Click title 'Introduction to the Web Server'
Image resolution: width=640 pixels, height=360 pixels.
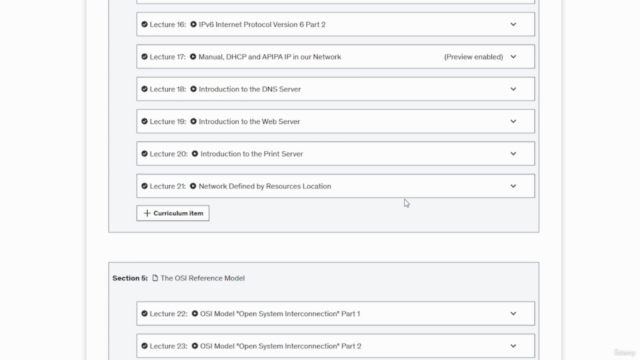249,121
